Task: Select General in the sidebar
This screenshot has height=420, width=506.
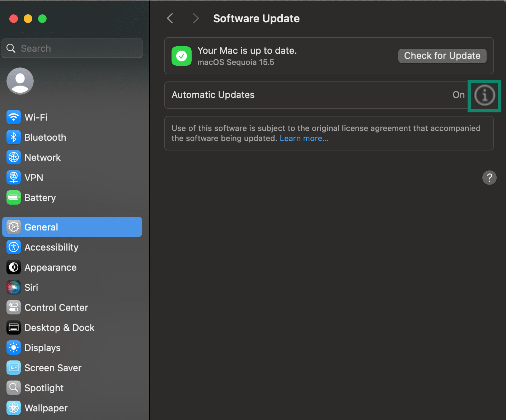Action: [41, 227]
